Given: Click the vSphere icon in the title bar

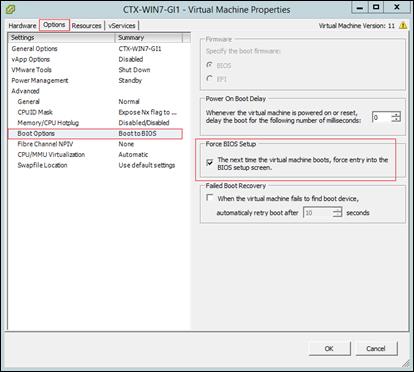Looking at the screenshot, I should (x=11, y=9).
